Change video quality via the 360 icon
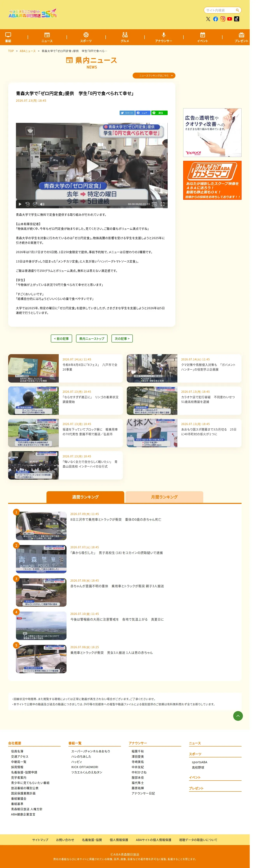The height and width of the screenshot is (868, 261). (154, 204)
